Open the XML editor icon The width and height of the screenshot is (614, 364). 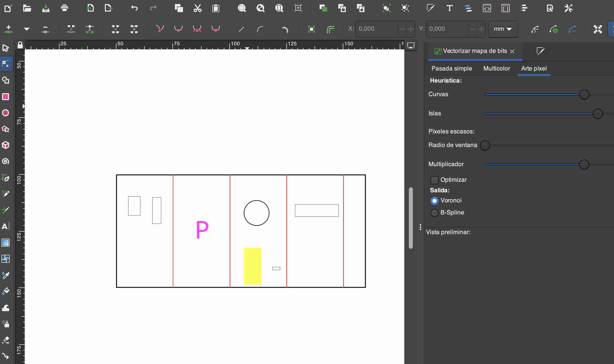(x=487, y=8)
